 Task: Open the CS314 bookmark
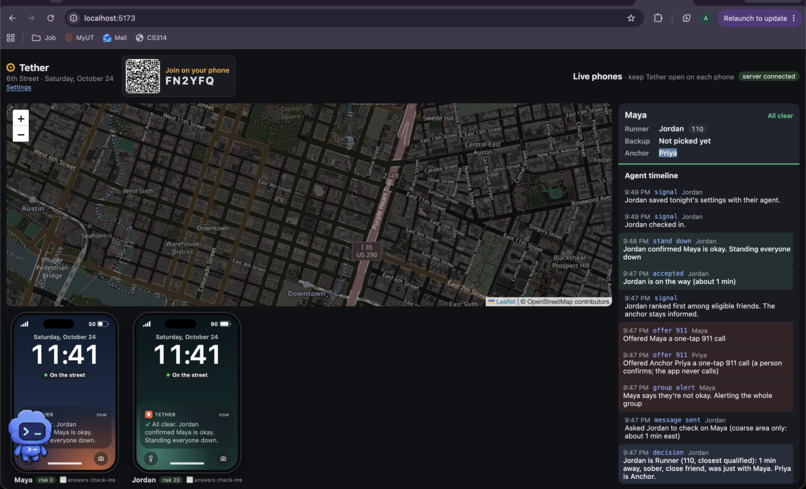click(151, 38)
